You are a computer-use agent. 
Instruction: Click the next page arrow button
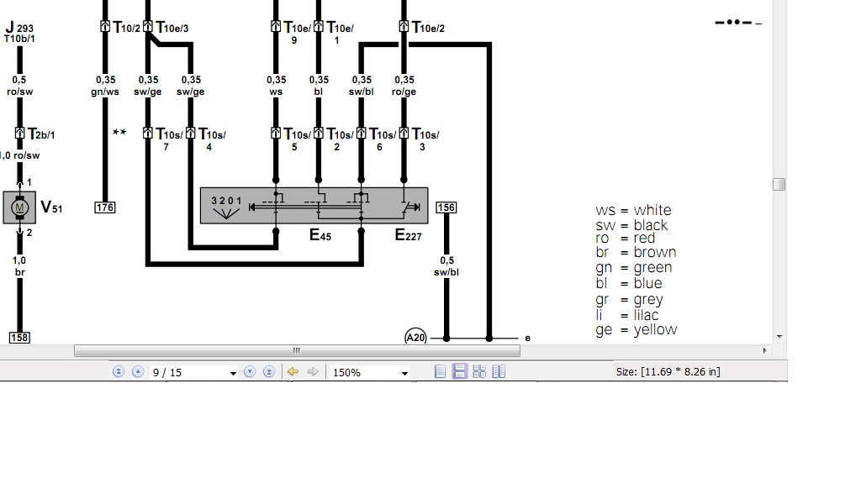point(250,372)
